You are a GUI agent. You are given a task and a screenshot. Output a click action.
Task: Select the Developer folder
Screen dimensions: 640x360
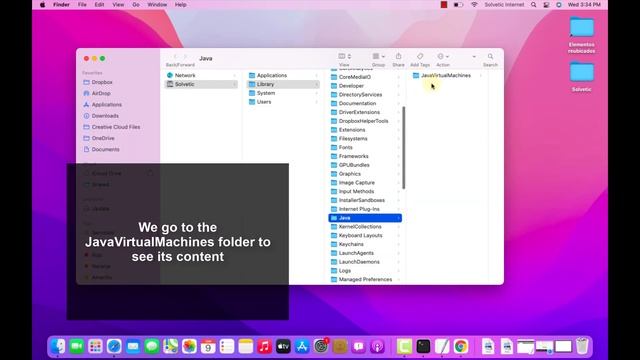(x=365, y=86)
